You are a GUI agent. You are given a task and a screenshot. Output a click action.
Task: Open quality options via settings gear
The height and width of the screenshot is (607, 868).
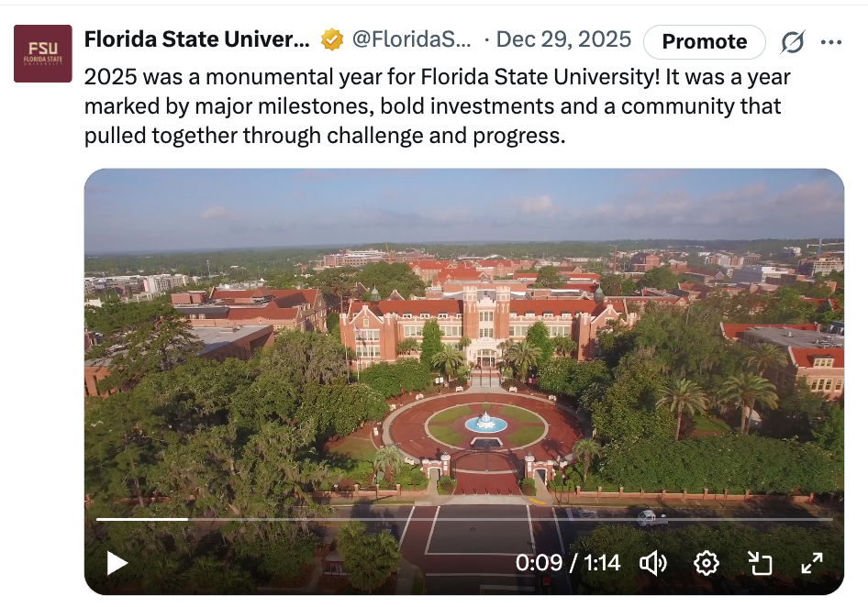coord(707,565)
